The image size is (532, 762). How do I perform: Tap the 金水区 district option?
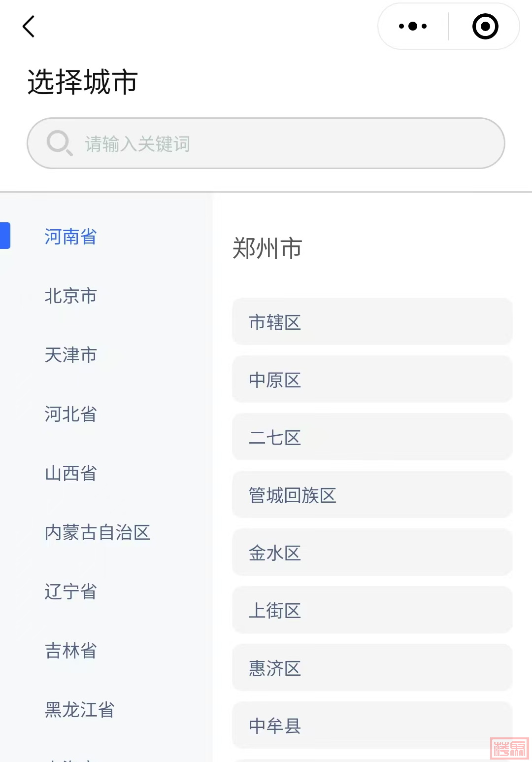372,553
